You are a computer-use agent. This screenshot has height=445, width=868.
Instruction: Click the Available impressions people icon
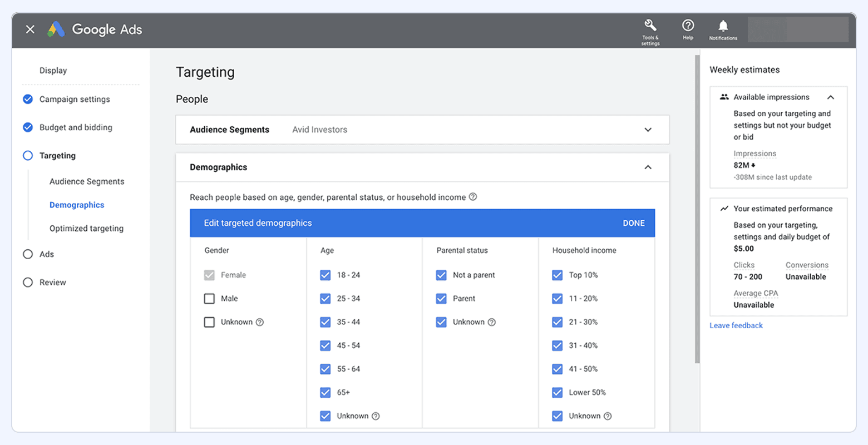click(724, 97)
